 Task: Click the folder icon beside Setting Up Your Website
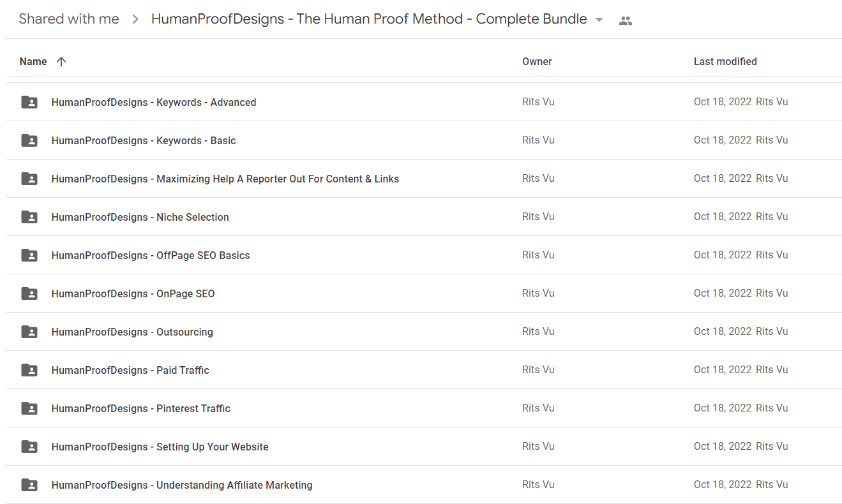29,447
